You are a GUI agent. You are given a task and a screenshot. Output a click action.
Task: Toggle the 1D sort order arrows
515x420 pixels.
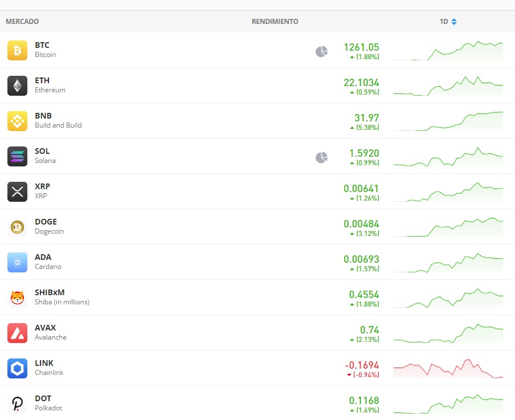[x=453, y=21]
